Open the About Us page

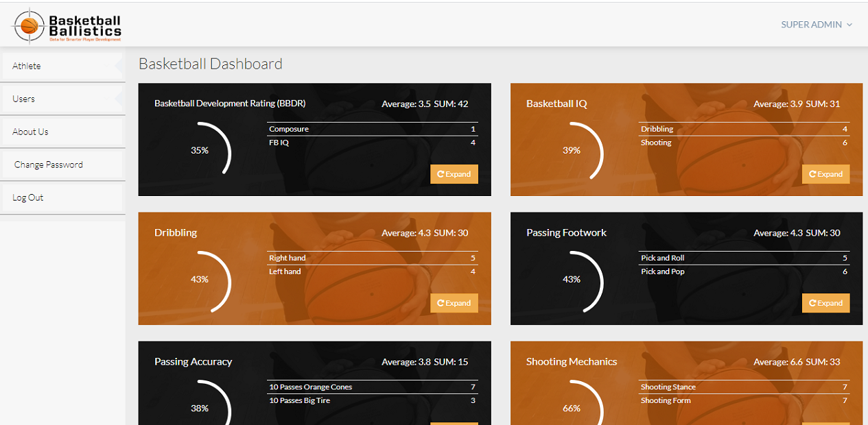(x=31, y=132)
